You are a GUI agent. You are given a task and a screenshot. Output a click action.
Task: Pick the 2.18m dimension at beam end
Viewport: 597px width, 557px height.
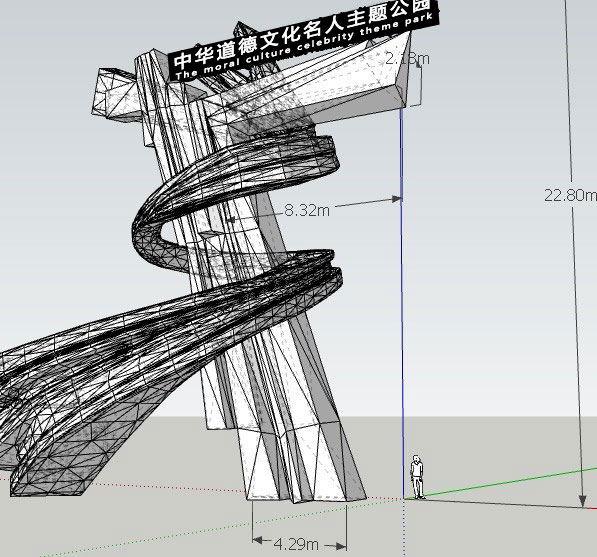coord(407,59)
